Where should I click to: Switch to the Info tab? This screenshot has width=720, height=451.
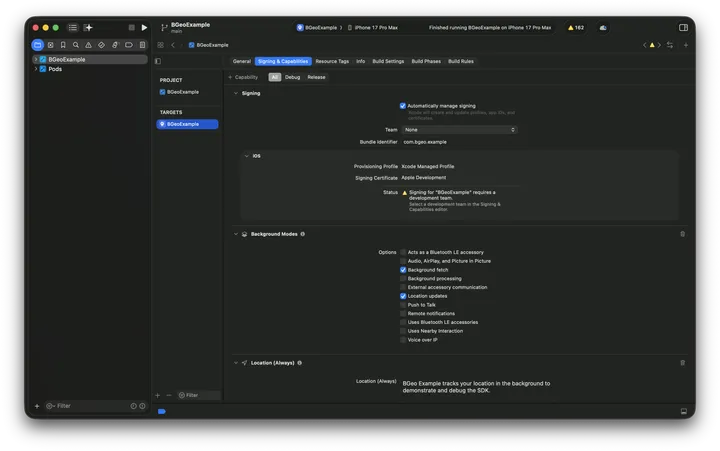(360, 61)
